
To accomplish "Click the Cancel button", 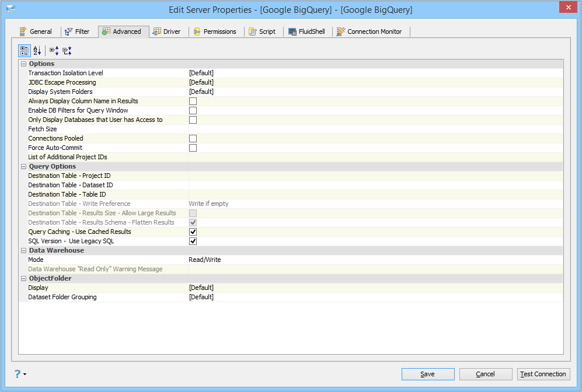I will [x=486, y=374].
